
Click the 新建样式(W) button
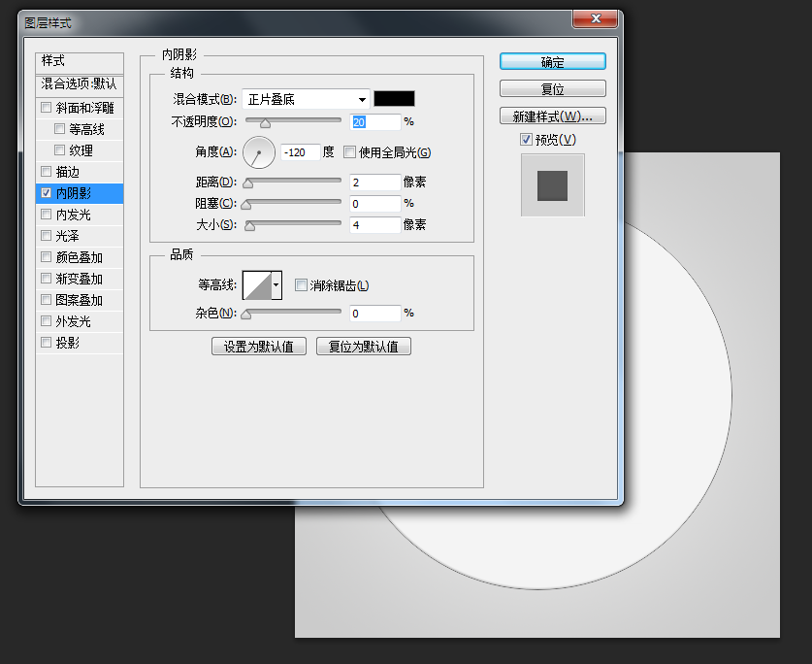point(552,116)
